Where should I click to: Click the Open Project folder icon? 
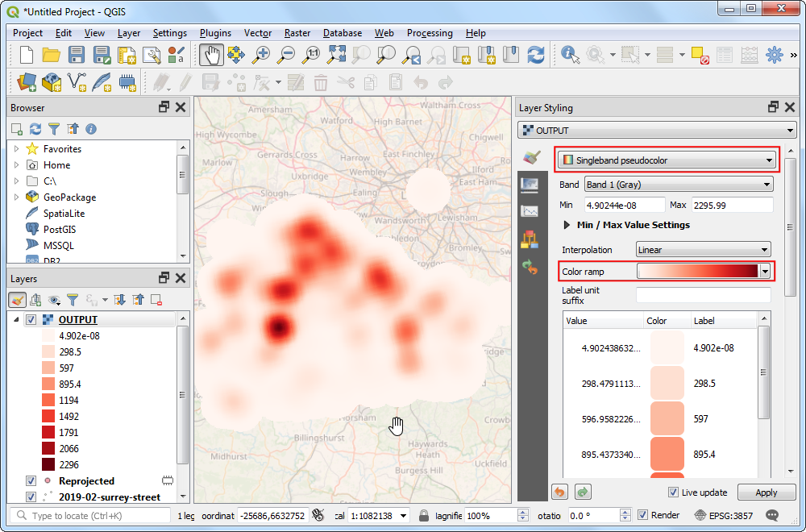pyautogui.click(x=52, y=55)
